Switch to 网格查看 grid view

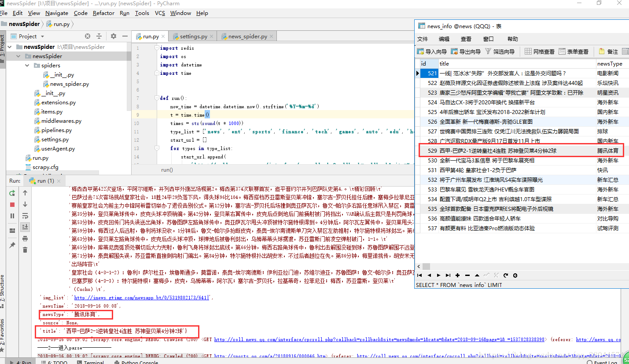point(540,51)
